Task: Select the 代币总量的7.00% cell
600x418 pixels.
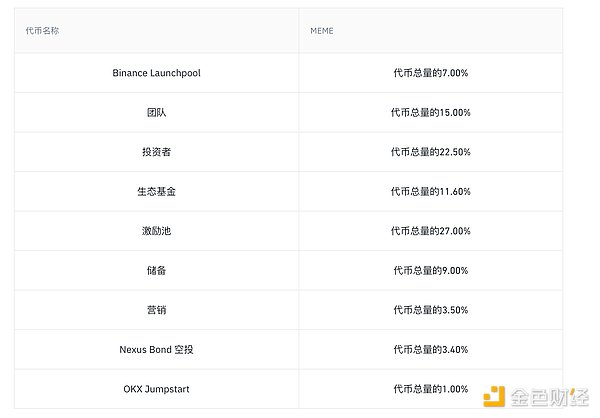Action: click(x=430, y=73)
